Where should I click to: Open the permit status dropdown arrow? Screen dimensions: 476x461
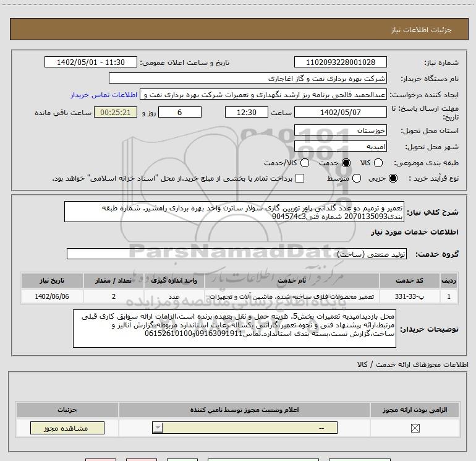click(x=158, y=428)
